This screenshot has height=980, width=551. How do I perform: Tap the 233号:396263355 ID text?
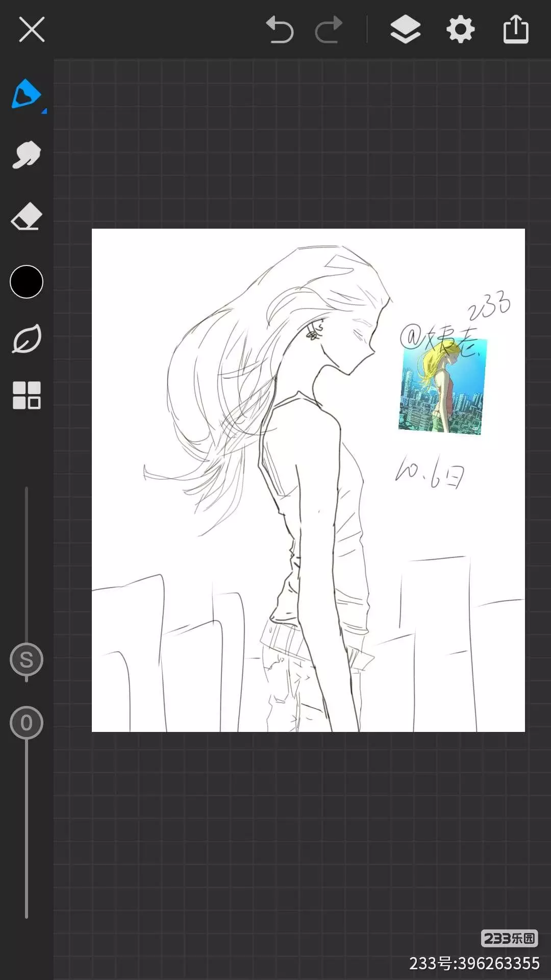[474, 963]
